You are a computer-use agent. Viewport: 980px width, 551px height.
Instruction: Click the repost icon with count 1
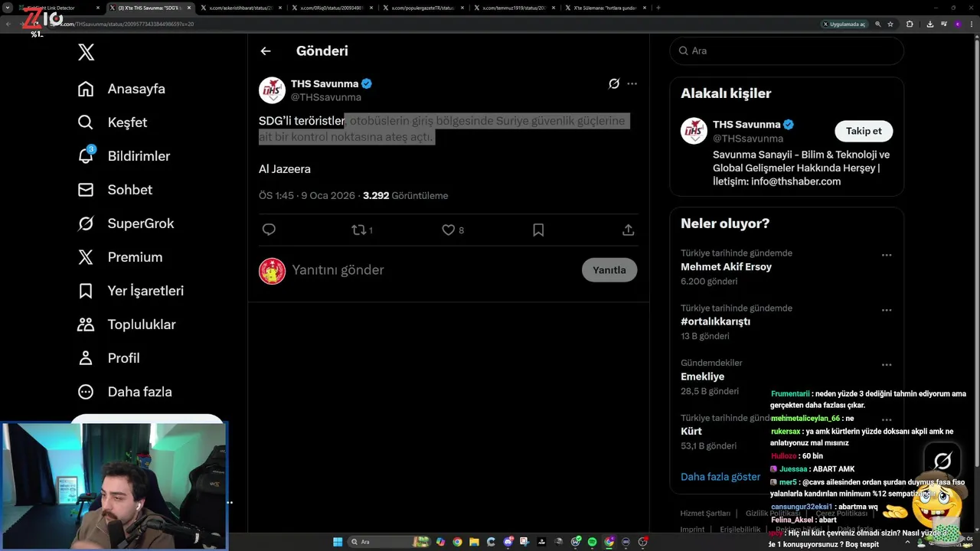362,230
